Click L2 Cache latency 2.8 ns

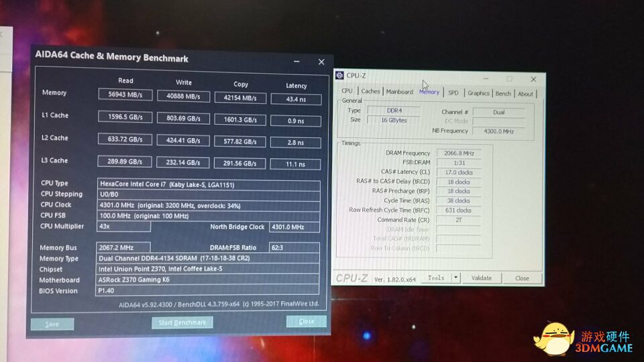(x=296, y=142)
